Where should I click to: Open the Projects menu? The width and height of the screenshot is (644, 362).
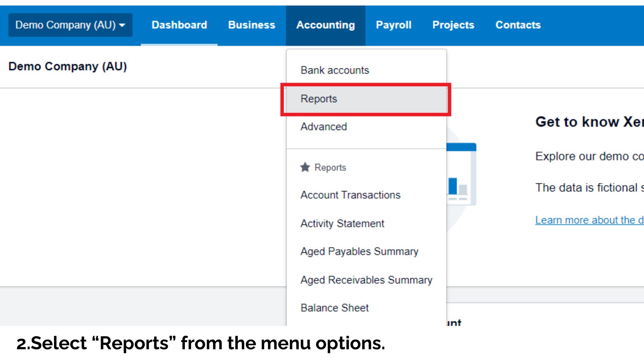pos(453,25)
